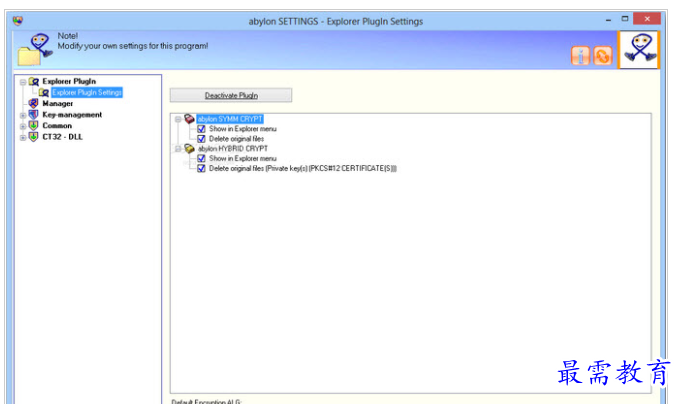Select the abylon SYMM CRYPT entry

[230, 119]
